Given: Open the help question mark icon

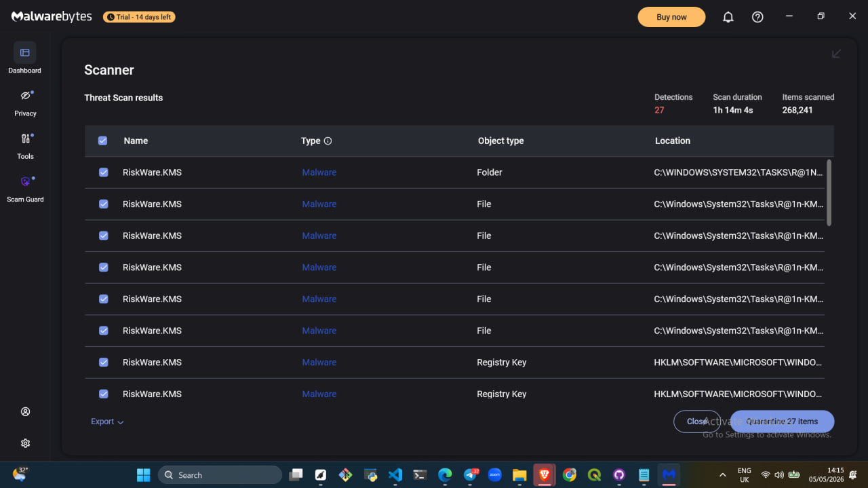Looking at the screenshot, I should pyautogui.click(x=757, y=17).
